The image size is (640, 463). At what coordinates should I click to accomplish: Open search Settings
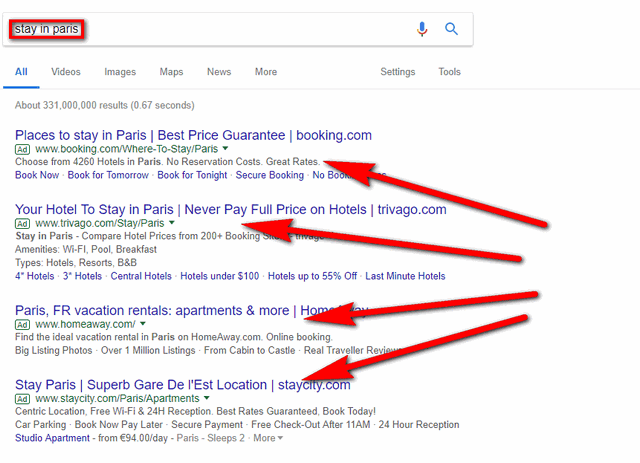(x=397, y=72)
